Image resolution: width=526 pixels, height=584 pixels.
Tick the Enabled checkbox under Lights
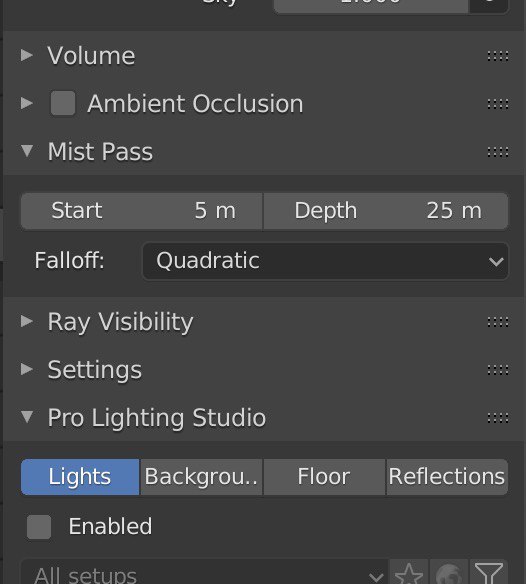[x=39, y=527]
